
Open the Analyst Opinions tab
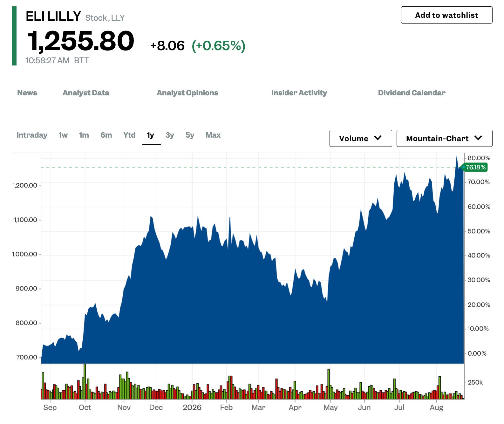187,93
